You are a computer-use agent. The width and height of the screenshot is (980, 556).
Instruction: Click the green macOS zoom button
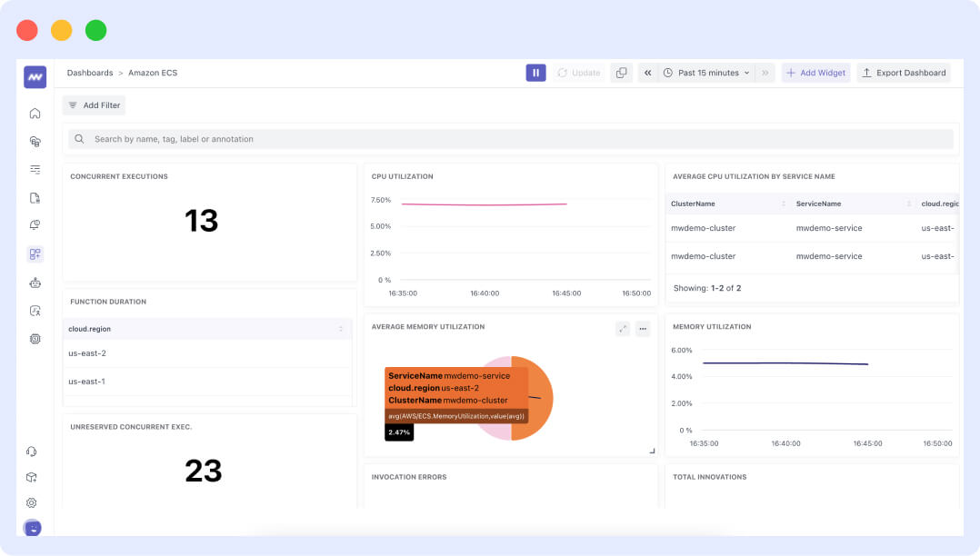(95, 30)
